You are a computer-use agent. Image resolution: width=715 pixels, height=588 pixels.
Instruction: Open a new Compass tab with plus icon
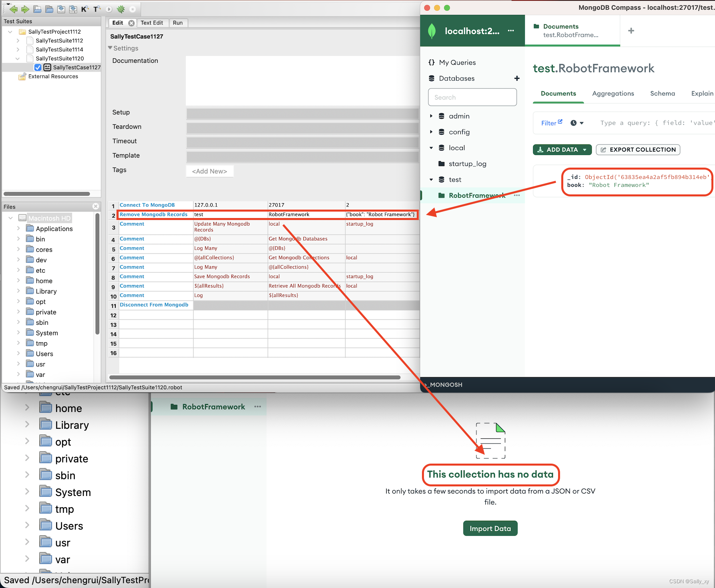click(631, 31)
